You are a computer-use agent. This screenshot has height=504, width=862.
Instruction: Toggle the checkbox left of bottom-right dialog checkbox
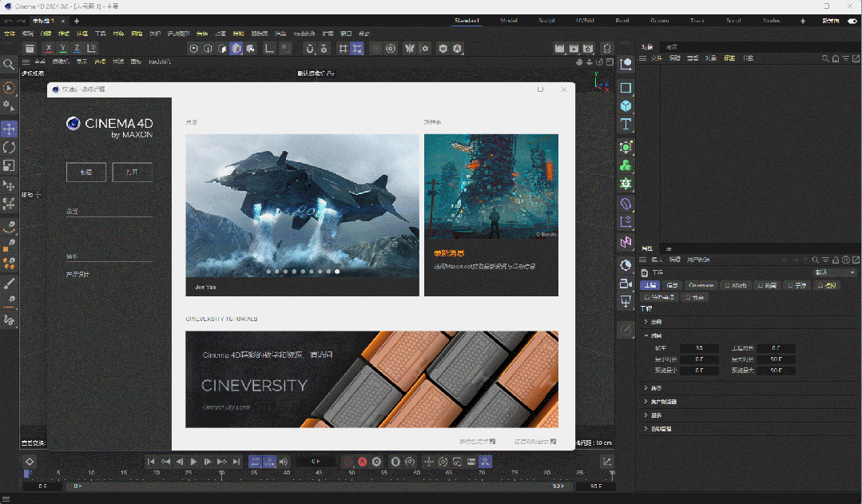[x=493, y=442]
